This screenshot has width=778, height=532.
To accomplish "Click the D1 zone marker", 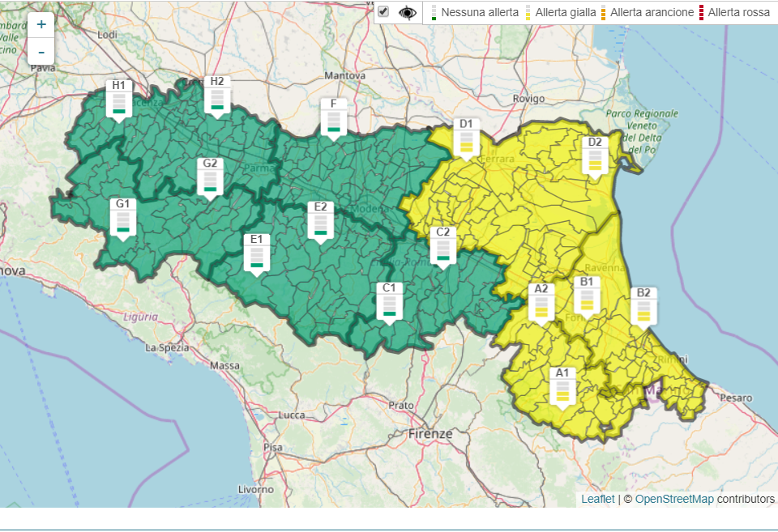I will click(465, 138).
